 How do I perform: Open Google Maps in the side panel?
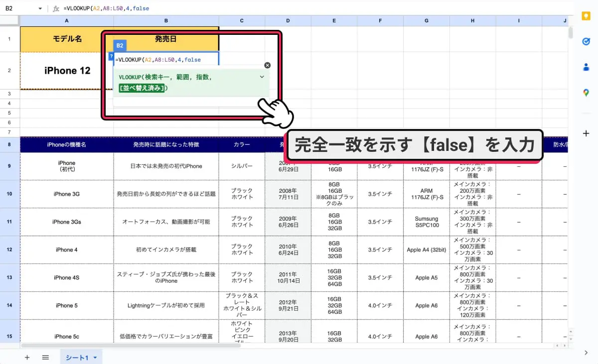pos(586,93)
